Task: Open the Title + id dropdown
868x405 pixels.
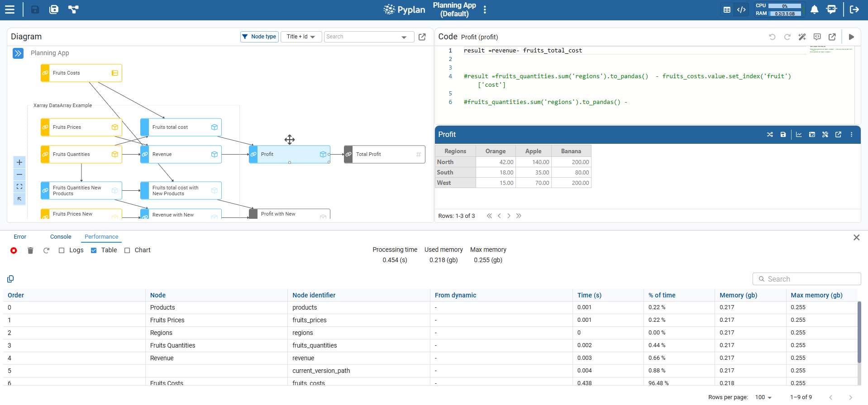Action: pyautogui.click(x=301, y=37)
